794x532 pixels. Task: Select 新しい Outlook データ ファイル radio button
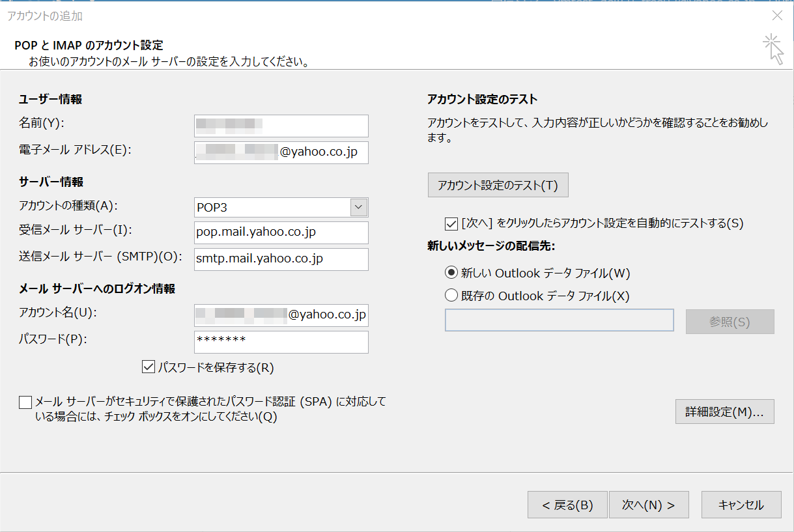coord(451,273)
